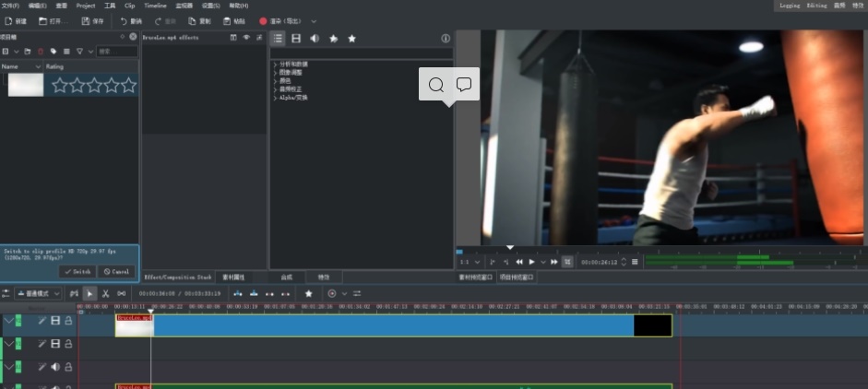Play the monitor preview
Screen dimensions: 868x389
(531, 262)
